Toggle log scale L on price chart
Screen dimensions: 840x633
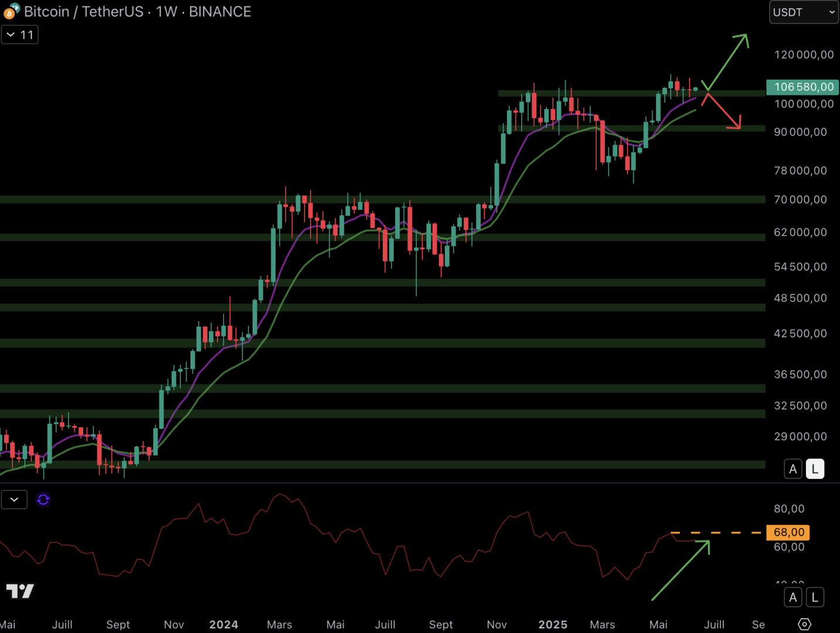(815, 469)
